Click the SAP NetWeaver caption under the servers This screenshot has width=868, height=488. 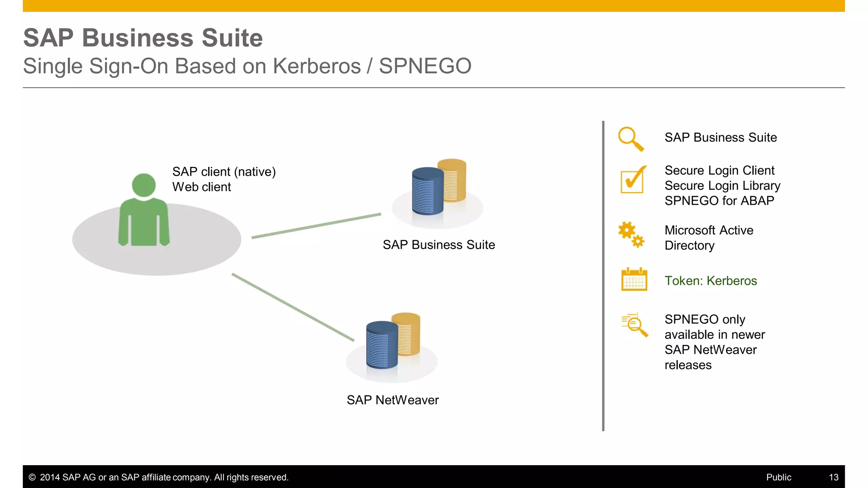[393, 400]
